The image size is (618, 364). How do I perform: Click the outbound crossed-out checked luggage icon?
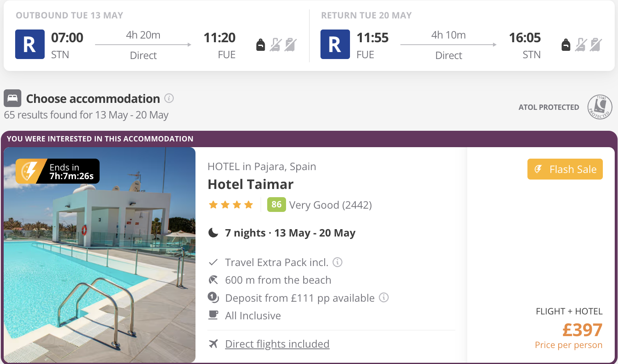291,45
